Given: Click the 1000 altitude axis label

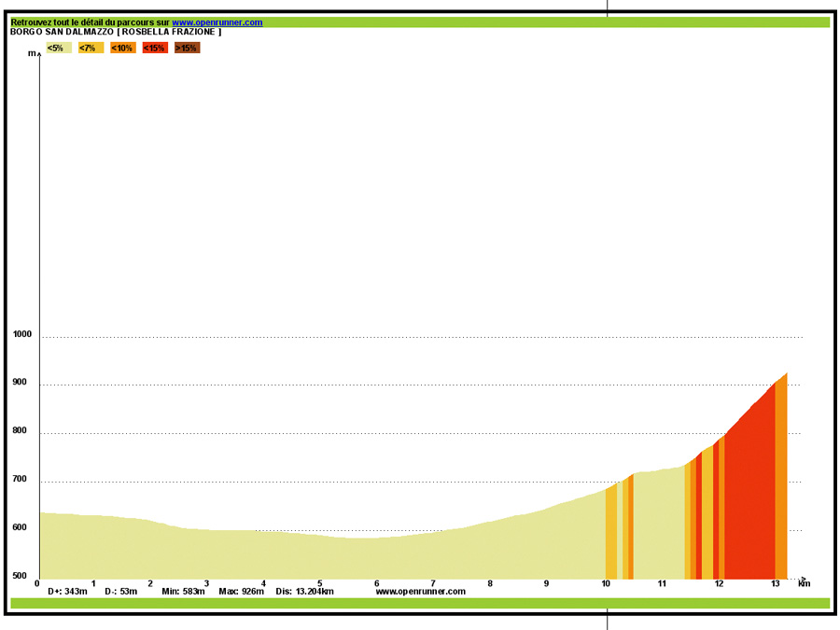Looking at the screenshot, I should point(22,334).
